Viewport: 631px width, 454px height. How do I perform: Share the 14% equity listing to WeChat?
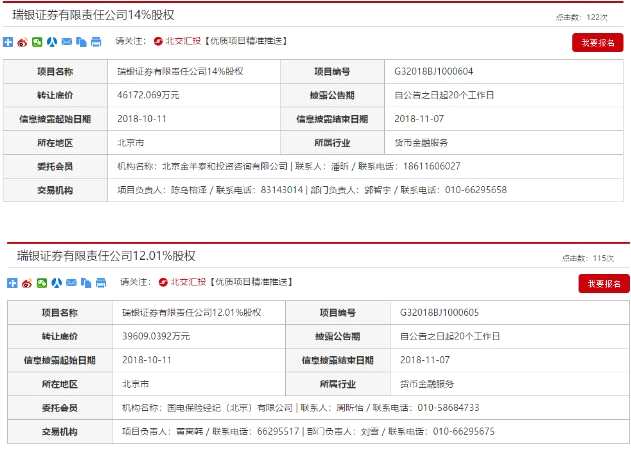[x=37, y=42]
